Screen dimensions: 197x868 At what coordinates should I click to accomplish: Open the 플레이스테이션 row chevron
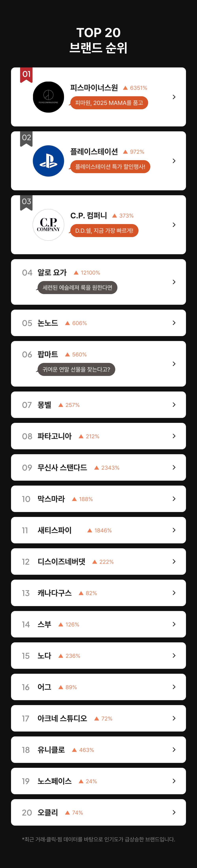click(174, 161)
